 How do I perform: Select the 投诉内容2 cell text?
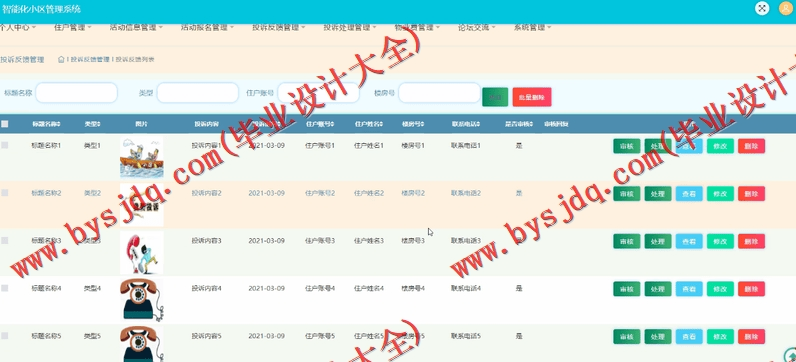click(x=206, y=193)
